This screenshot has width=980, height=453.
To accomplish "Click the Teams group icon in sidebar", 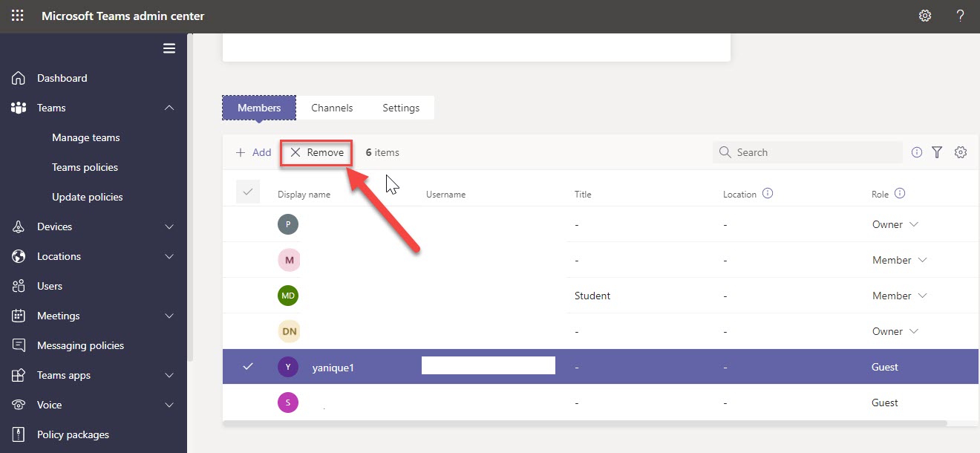I will coord(19,108).
